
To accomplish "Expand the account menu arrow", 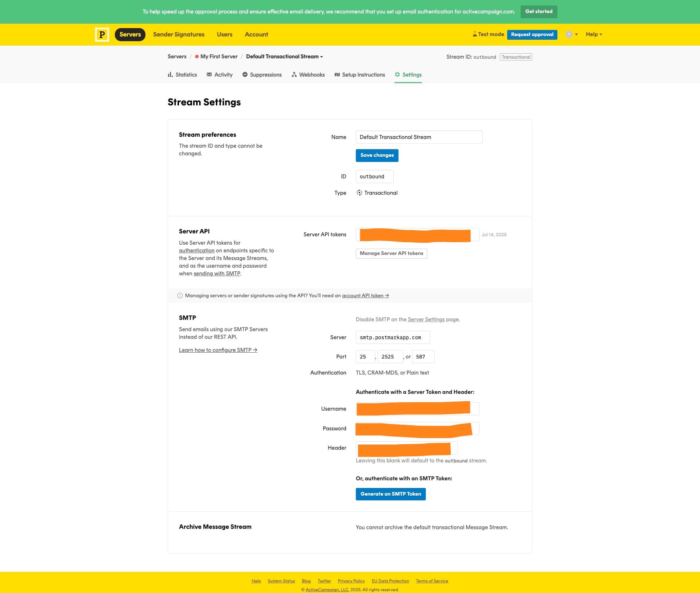I will 576,34.
